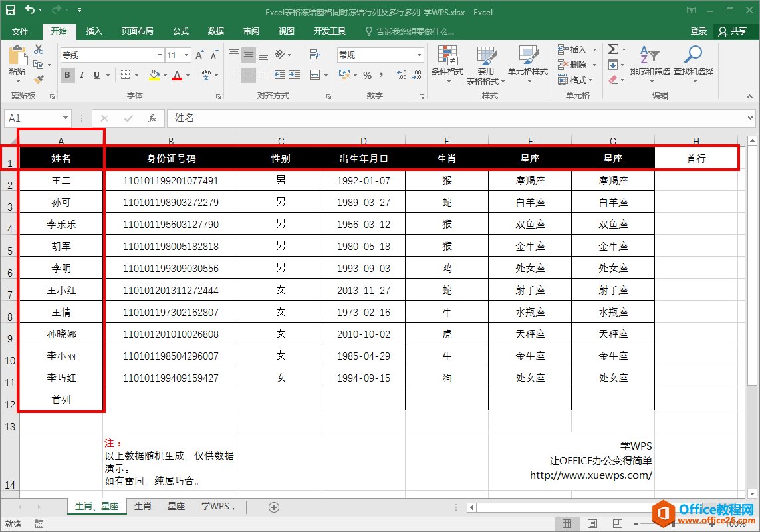Image resolution: width=760 pixels, height=532 pixels.
Task: Click 登录 to sign in
Action: point(698,31)
